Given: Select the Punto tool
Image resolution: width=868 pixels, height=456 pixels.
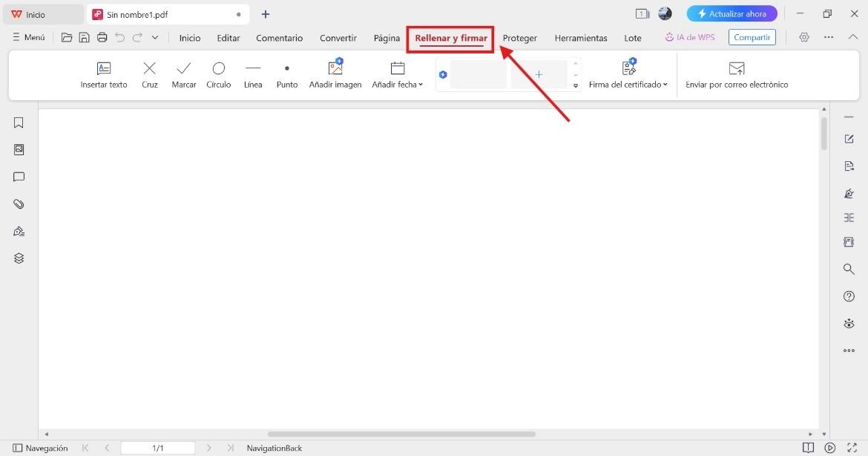Looking at the screenshot, I should (x=286, y=74).
